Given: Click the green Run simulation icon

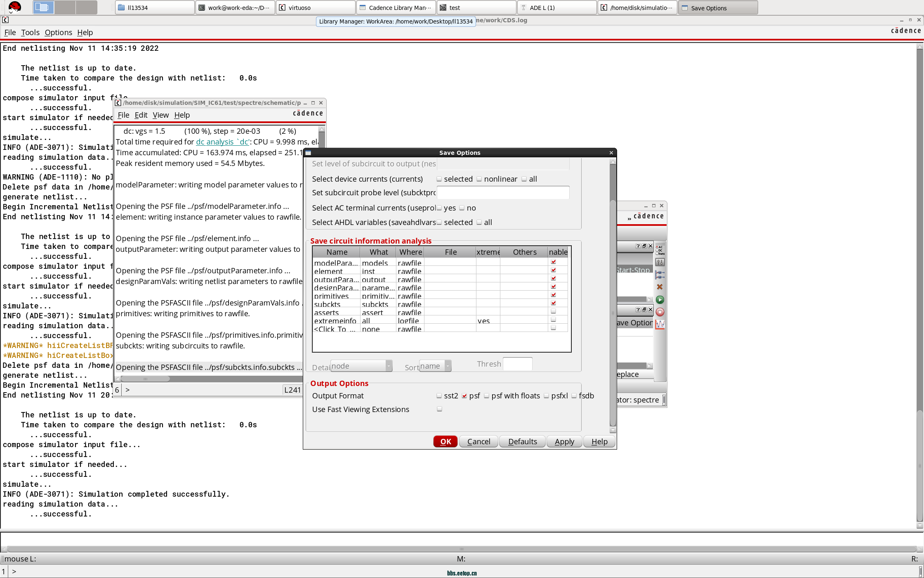Looking at the screenshot, I should 660,300.
